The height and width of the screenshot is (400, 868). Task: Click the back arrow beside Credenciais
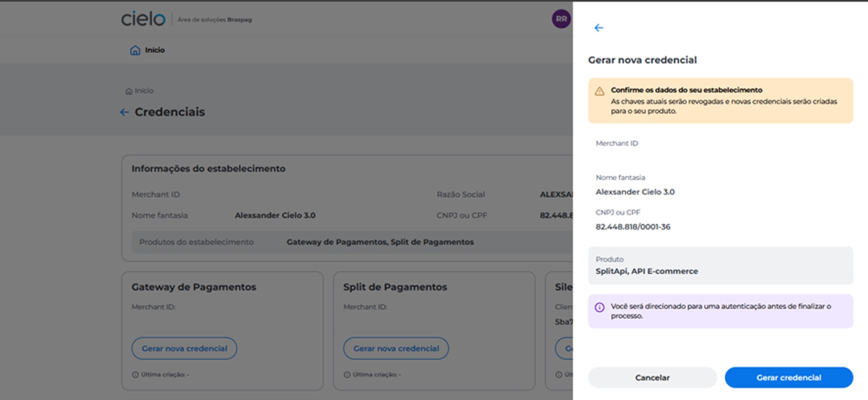pos(124,112)
